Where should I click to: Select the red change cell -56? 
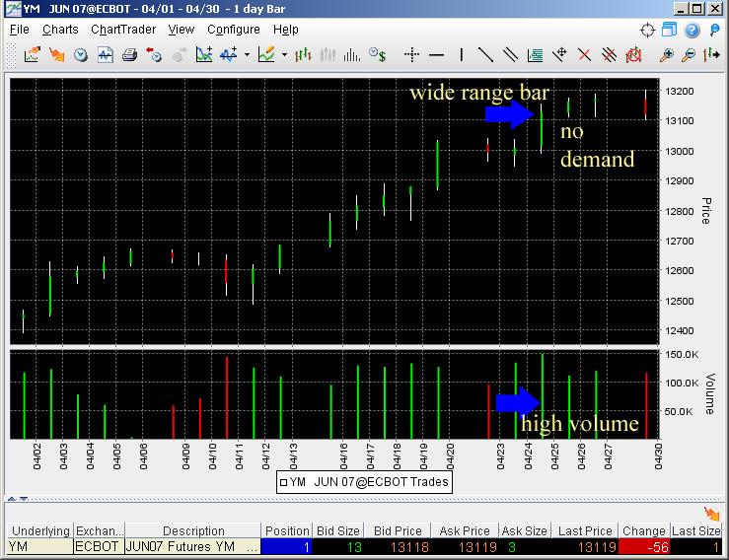tap(644, 547)
